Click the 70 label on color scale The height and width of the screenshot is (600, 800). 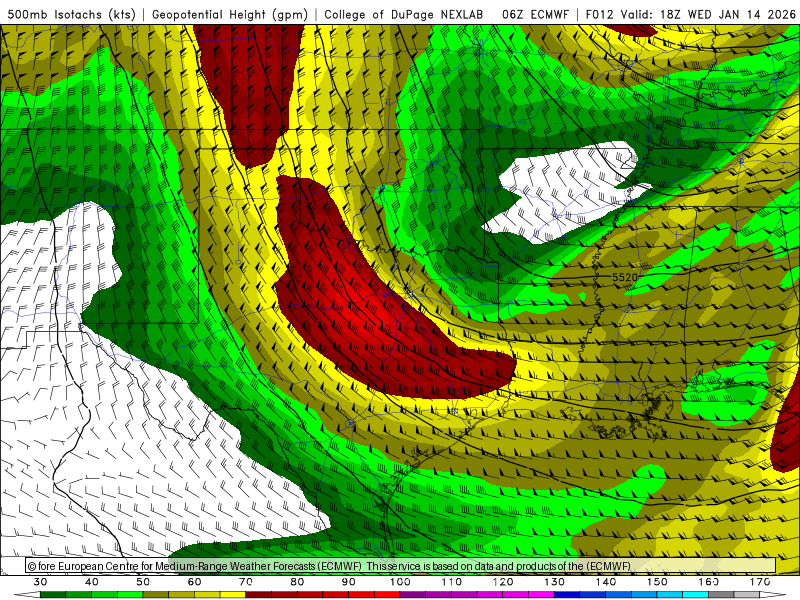[246, 582]
